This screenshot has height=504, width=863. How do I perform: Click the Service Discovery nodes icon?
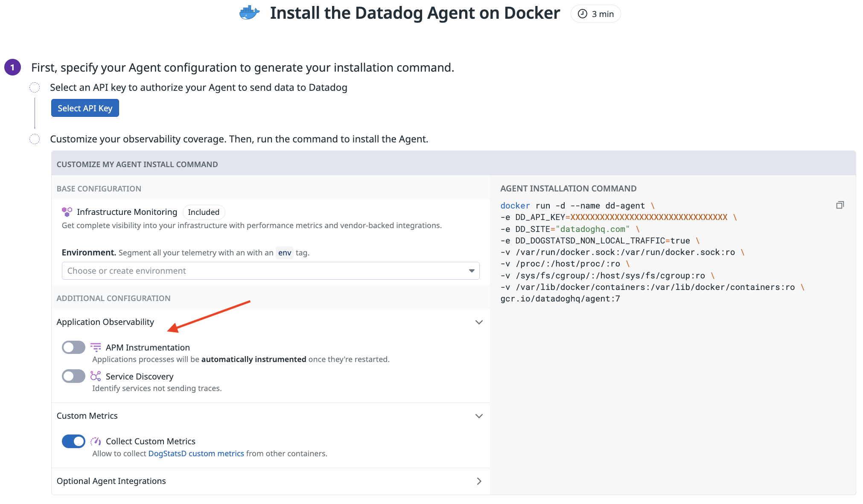[x=96, y=376]
